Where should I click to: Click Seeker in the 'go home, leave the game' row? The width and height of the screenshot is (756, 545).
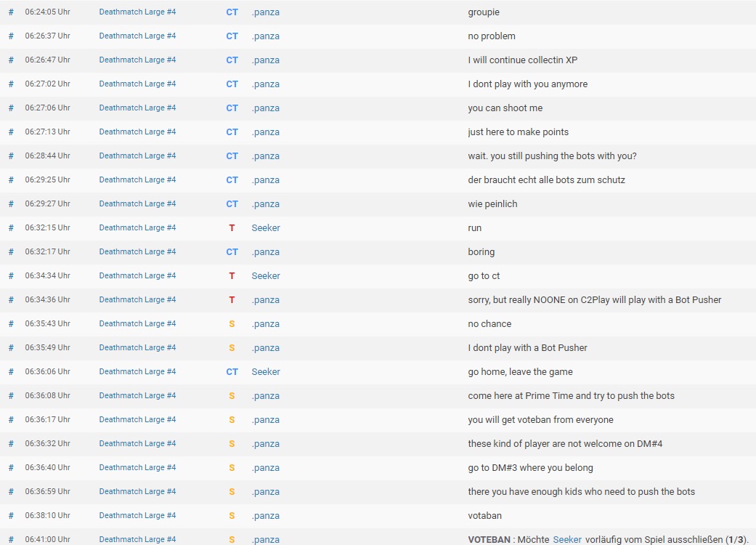tap(266, 372)
